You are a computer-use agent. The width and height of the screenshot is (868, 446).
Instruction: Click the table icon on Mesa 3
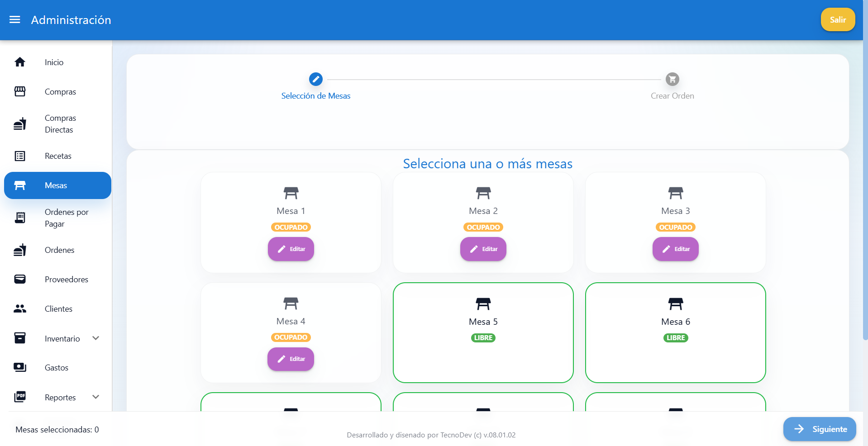(x=676, y=193)
